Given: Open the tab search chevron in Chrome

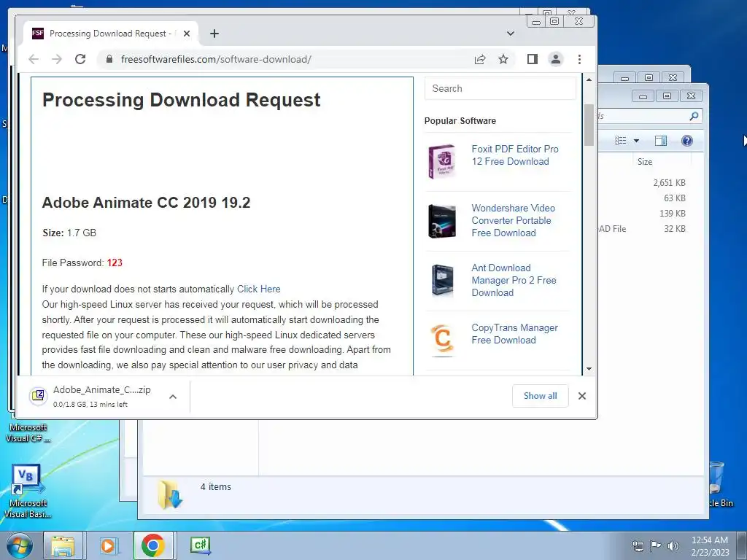Looking at the screenshot, I should tap(510, 34).
